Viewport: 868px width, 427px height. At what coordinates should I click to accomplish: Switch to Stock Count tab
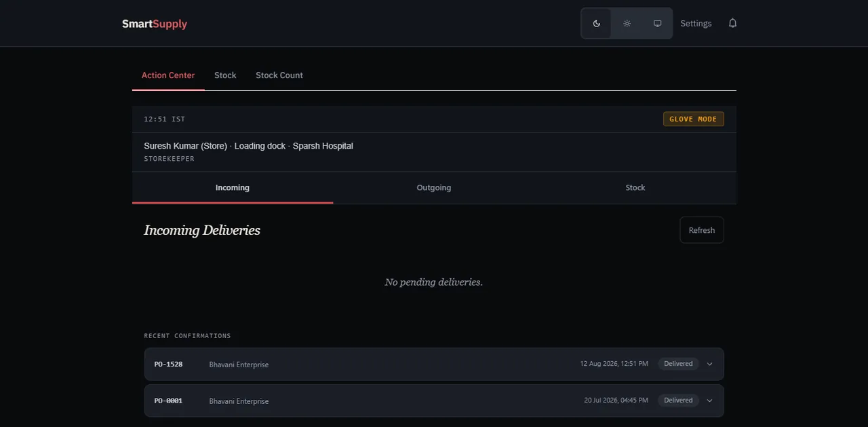[279, 75]
